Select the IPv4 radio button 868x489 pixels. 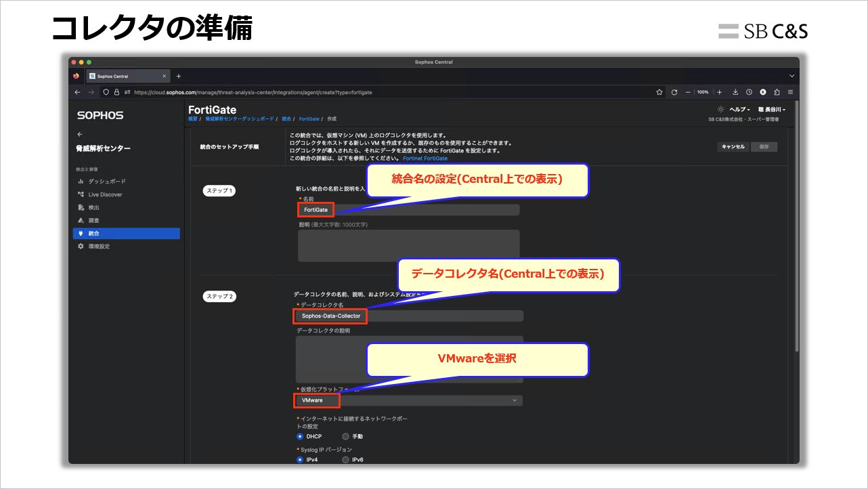point(300,460)
